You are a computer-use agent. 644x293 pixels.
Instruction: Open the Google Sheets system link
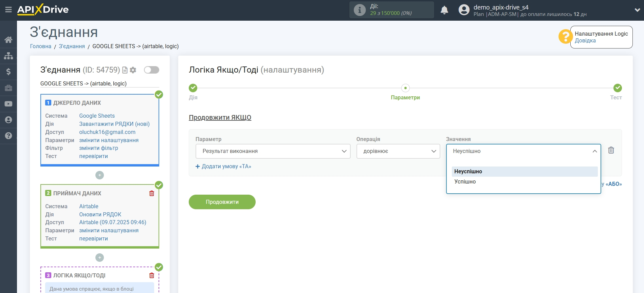click(97, 116)
